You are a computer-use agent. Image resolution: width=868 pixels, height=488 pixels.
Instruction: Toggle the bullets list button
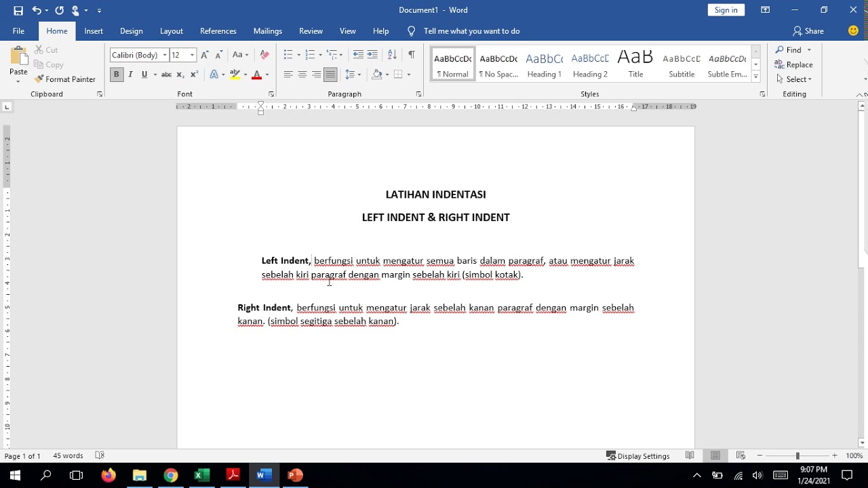pos(288,55)
